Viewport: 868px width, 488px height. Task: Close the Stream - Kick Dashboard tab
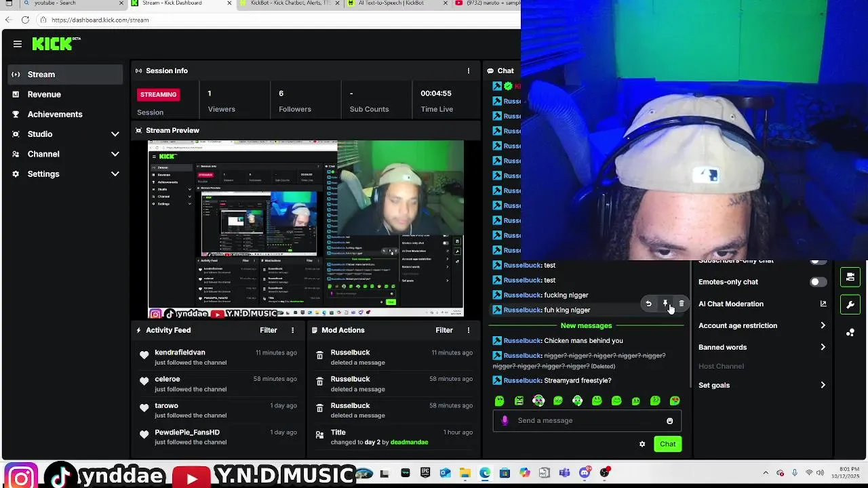229,3
